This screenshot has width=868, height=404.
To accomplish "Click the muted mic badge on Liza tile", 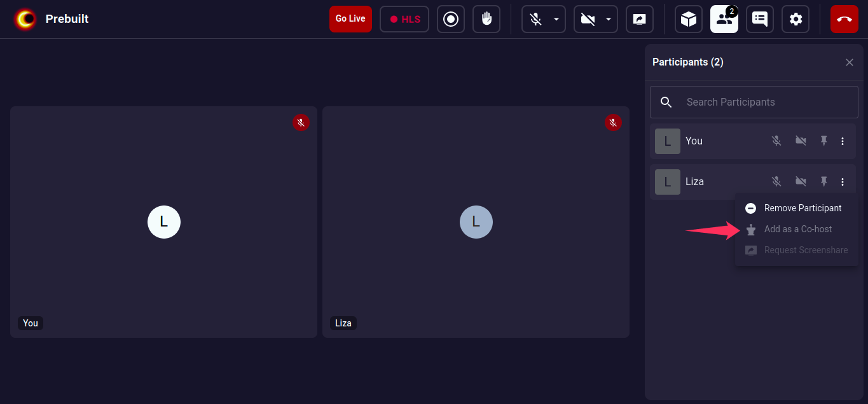I will click(613, 123).
